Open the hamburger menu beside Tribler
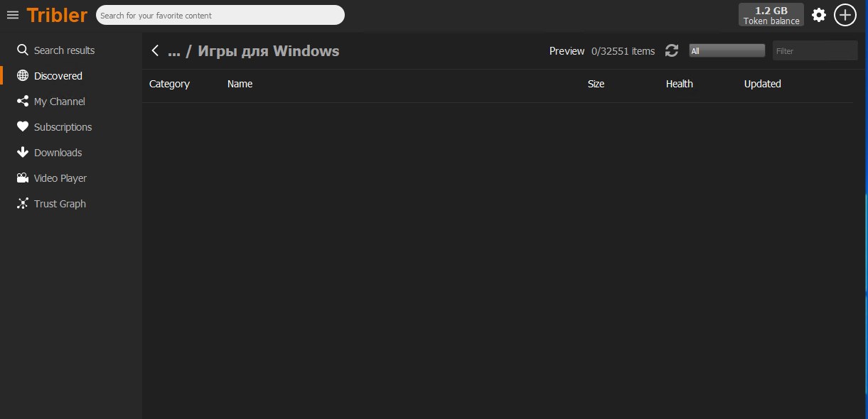Viewport: 868px width, 419px height. coord(13,15)
